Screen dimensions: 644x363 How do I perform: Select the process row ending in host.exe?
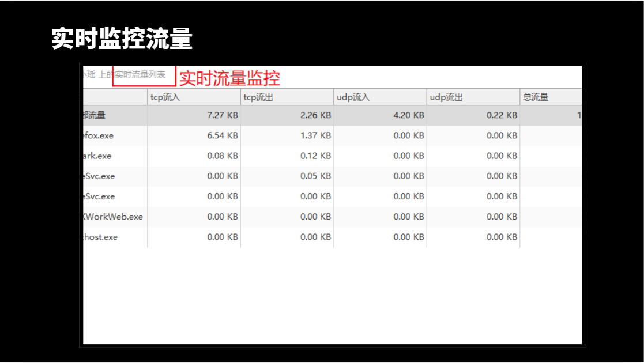click(x=332, y=237)
